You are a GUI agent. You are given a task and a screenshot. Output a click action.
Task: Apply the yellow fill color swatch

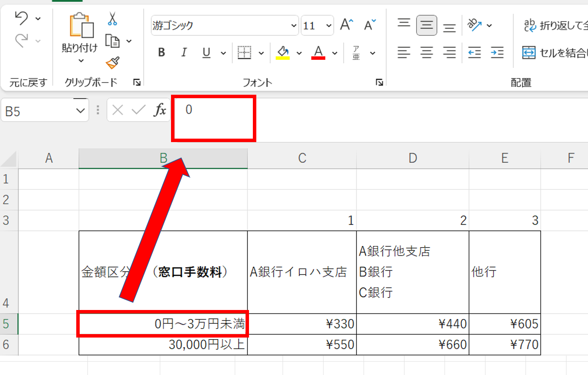coord(283,53)
